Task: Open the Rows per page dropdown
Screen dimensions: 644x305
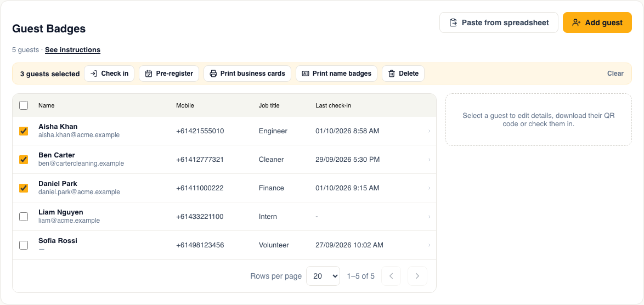Action: [x=323, y=276]
